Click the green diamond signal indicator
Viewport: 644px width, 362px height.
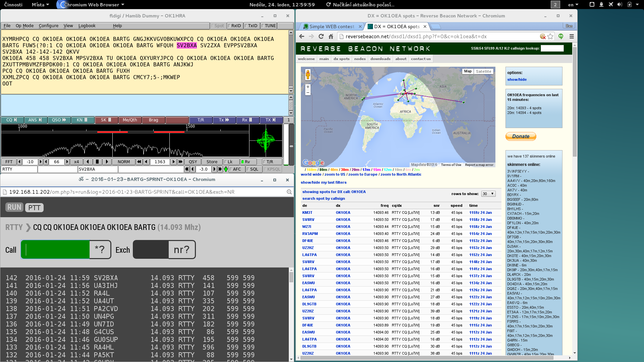point(226,169)
